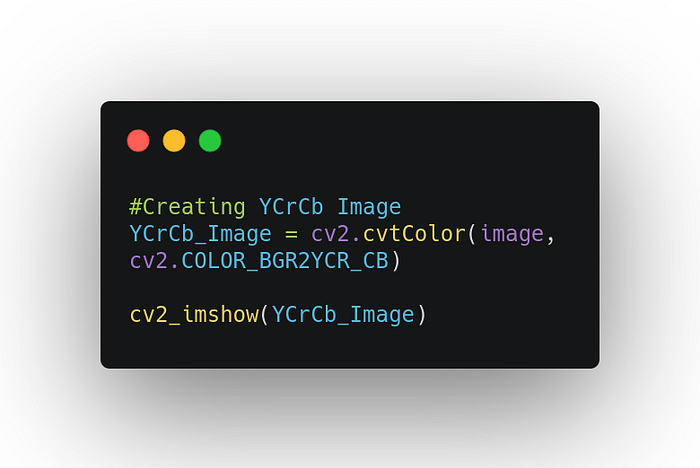Click closing parenthesis of cv2_imshow call
The height and width of the screenshot is (468, 700).
[x=421, y=315]
